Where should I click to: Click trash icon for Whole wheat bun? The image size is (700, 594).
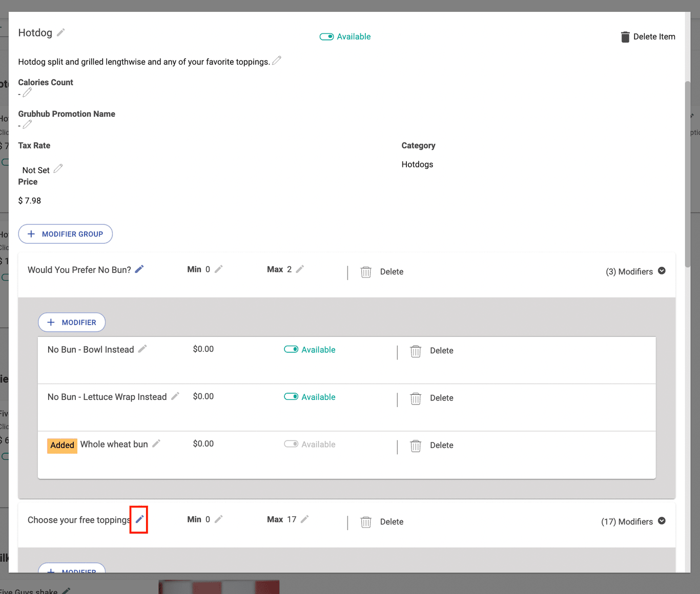416,445
